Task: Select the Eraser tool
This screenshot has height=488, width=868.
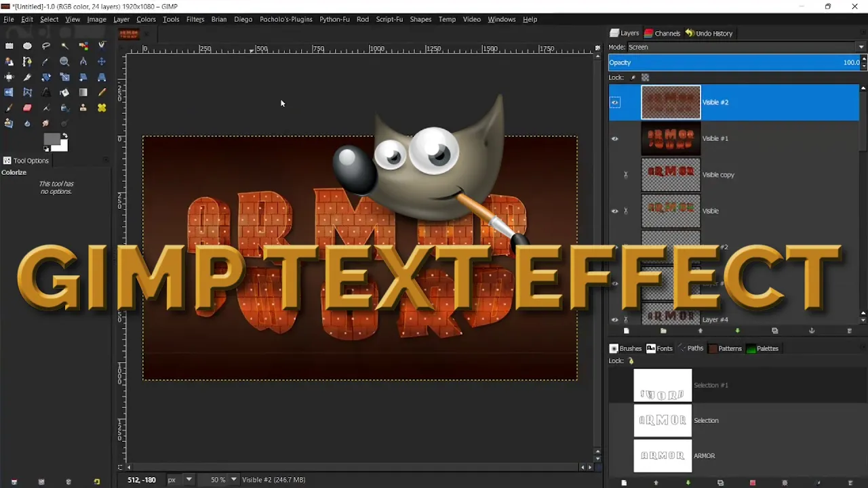Action: click(27, 108)
